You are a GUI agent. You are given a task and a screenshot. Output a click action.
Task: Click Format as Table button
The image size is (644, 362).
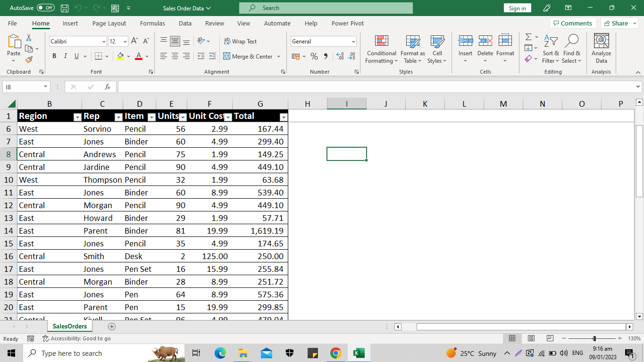(x=413, y=49)
